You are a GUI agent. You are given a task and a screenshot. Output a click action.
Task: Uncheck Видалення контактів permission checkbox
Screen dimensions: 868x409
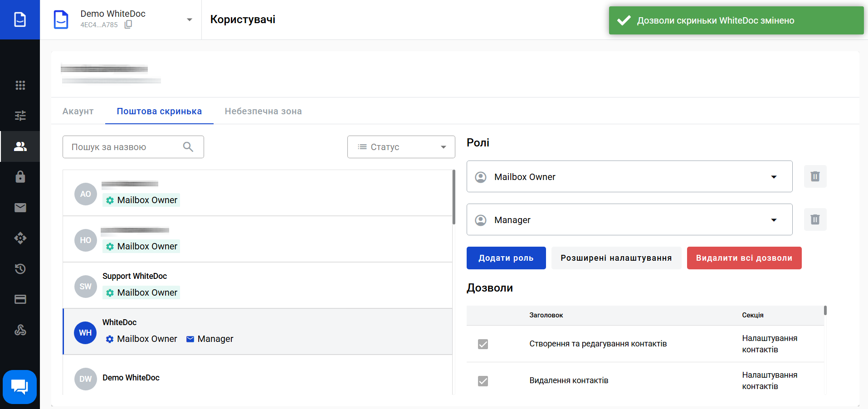(483, 381)
